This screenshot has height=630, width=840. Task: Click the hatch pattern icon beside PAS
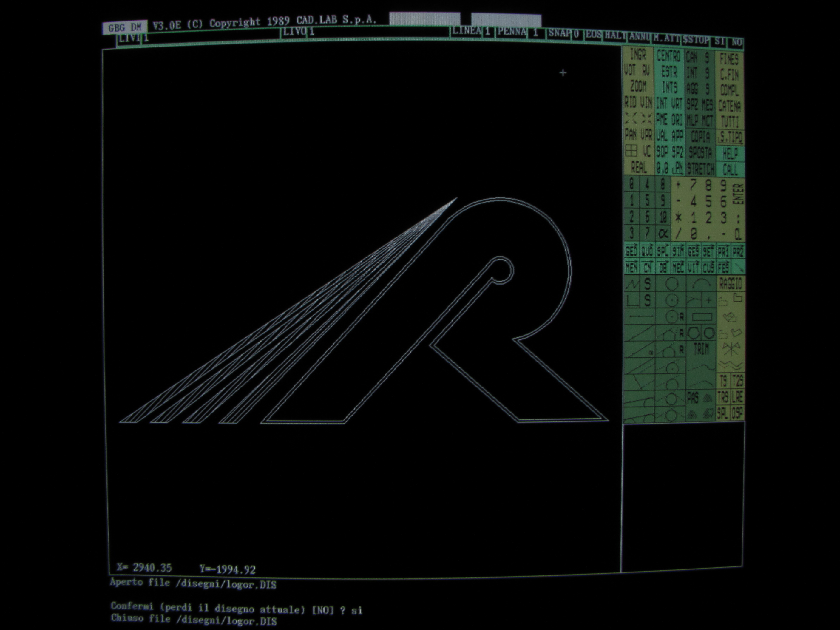[708, 398]
